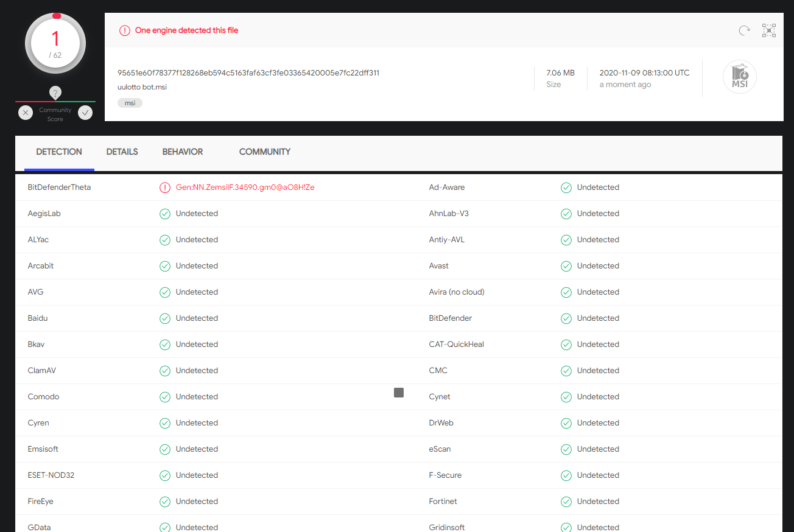Click the Antiy-AVL undetected check icon

[566, 240]
